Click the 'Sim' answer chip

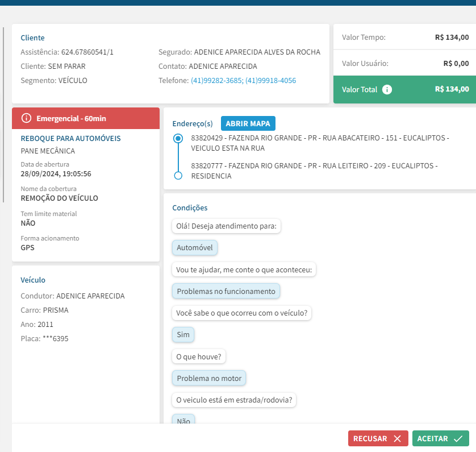coord(183,335)
